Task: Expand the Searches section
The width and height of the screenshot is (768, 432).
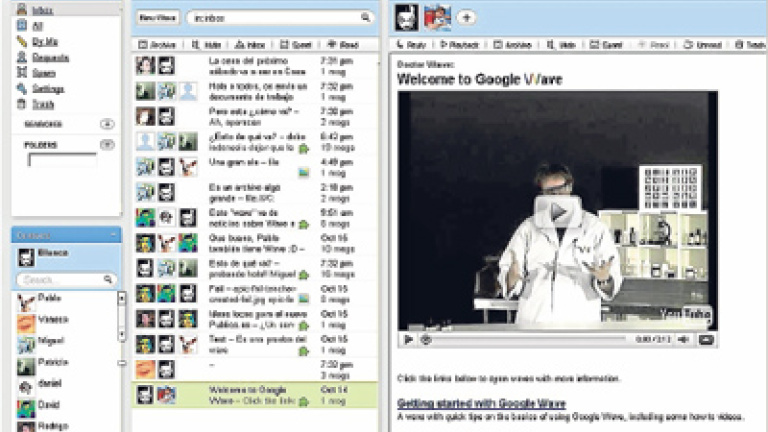Action: (x=107, y=124)
